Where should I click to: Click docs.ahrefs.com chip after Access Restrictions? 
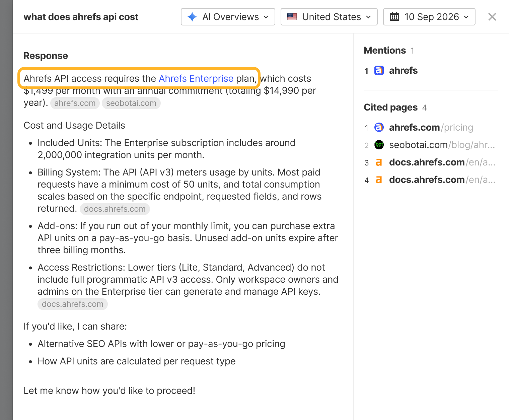pos(73,304)
